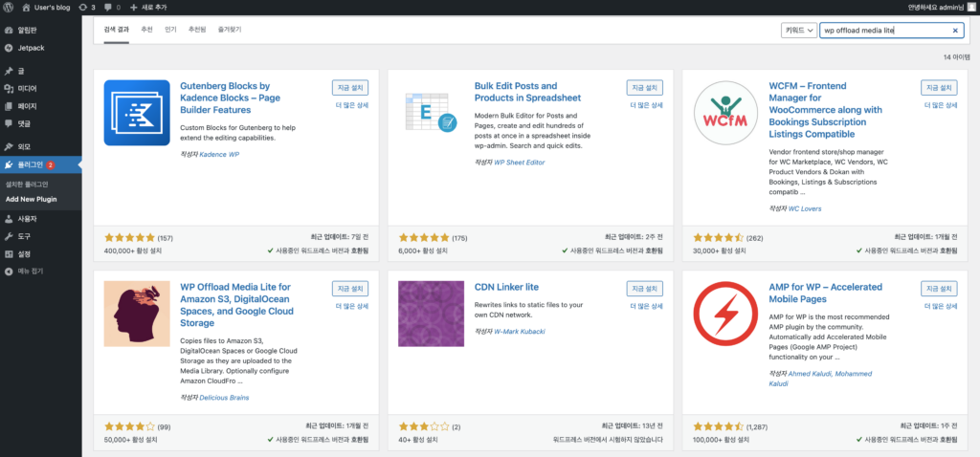
Task: Switch to the 즐겨찾기 tab
Action: pos(230,30)
